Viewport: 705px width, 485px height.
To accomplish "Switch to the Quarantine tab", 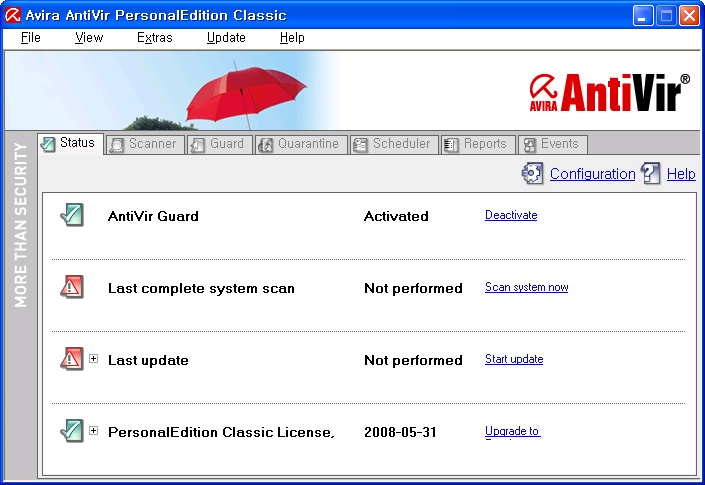I will coord(301,144).
